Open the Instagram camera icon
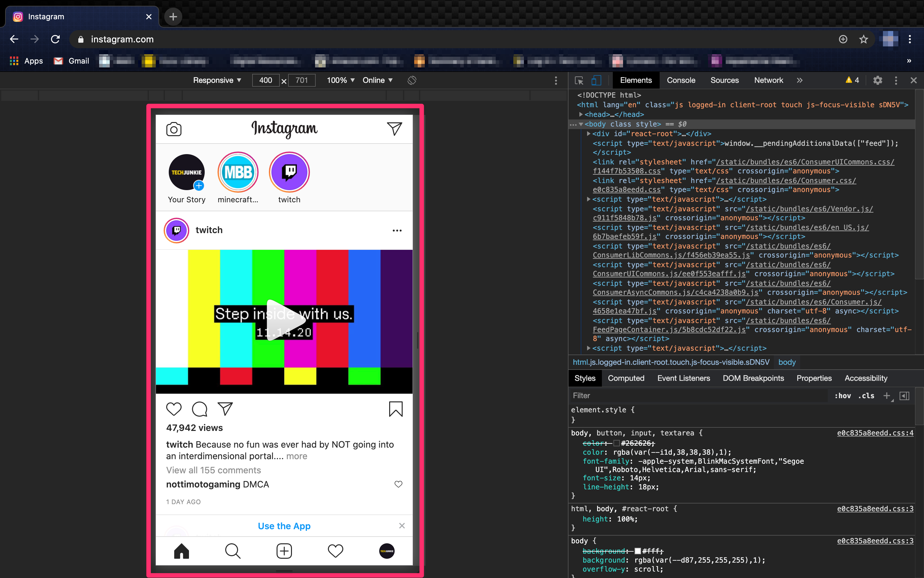The image size is (924, 578). click(x=174, y=129)
